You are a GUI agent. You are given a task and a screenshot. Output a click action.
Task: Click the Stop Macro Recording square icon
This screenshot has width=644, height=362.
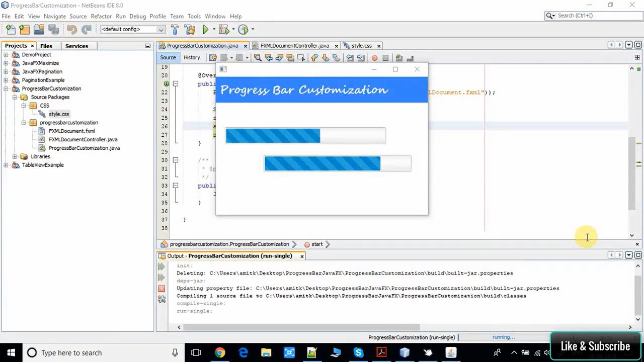click(x=385, y=58)
